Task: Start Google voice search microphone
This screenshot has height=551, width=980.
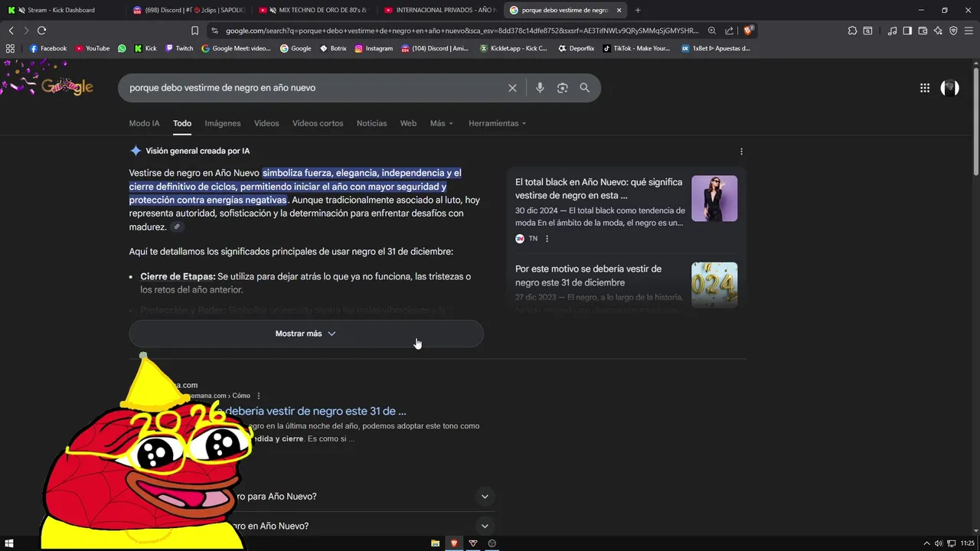Action: click(540, 88)
